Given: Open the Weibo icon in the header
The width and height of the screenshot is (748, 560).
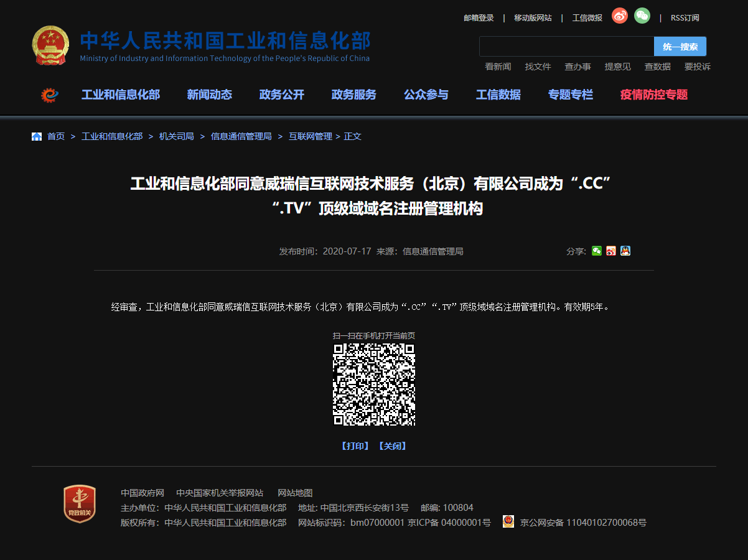Looking at the screenshot, I should (620, 16).
